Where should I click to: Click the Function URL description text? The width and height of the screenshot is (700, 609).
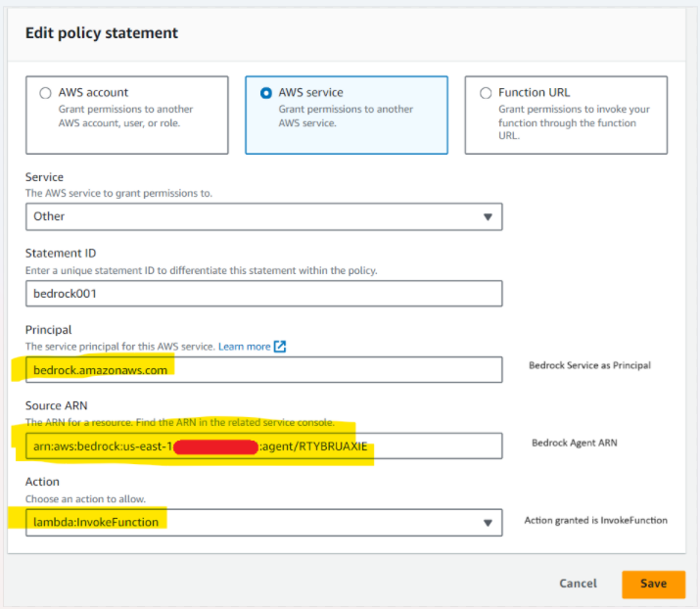(574, 122)
